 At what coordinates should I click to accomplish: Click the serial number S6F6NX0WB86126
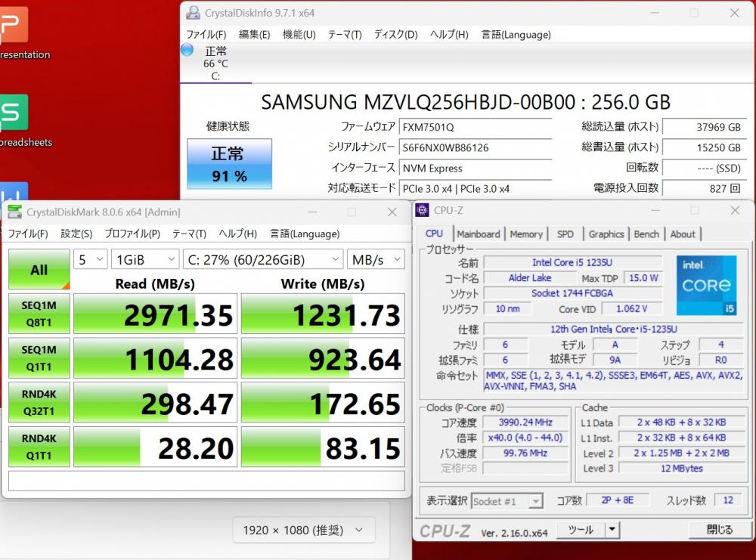click(x=476, y=147)
